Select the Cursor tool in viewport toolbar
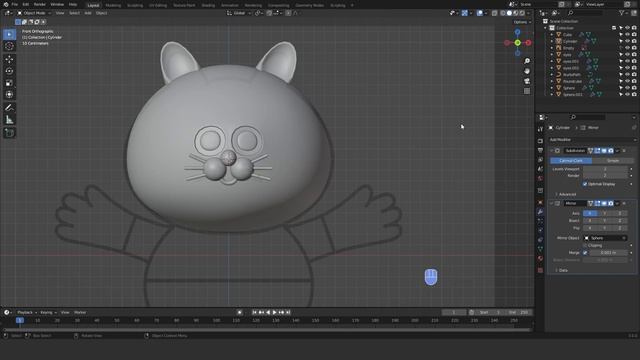The height and width of the screenshot is (360, 640). click(x=9, y=46)
